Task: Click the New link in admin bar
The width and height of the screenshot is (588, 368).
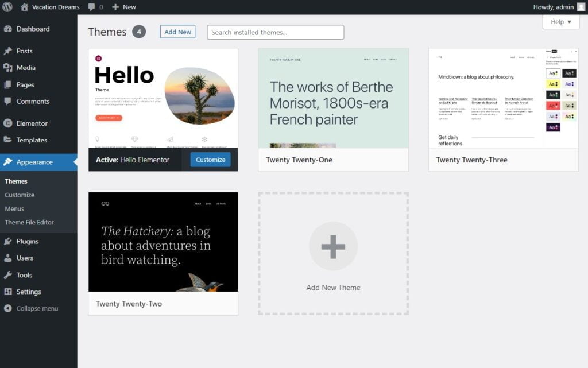Action: point(129,7)
